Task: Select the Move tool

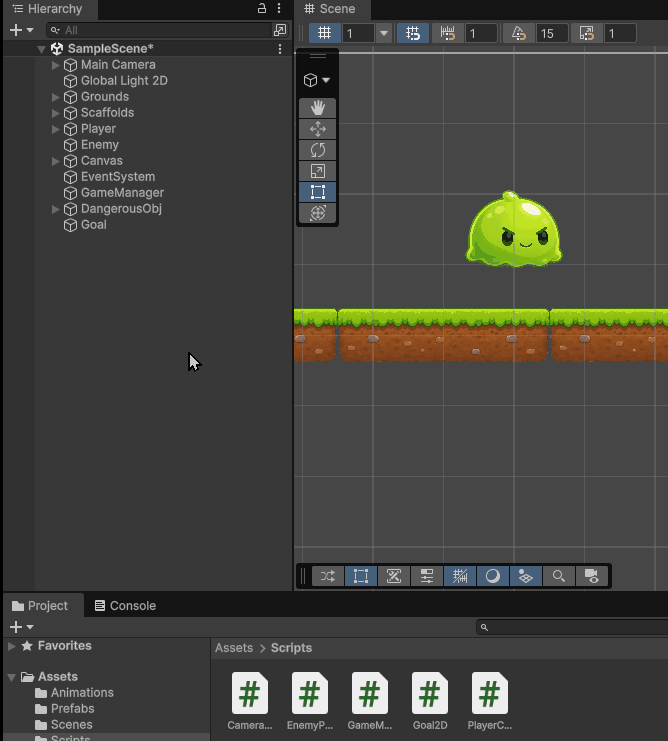Action: pos(317,129)
